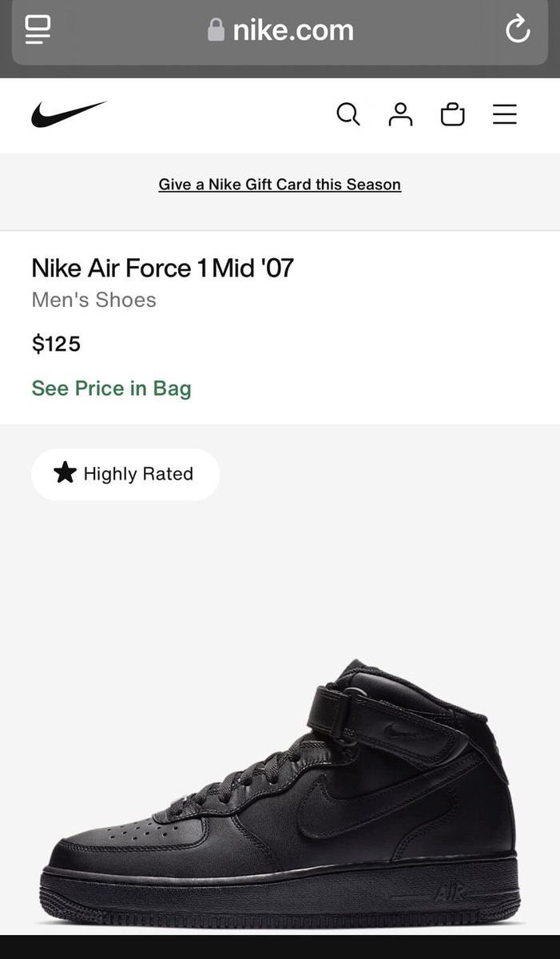Select the Nike Air Force 1 Mid '07 title
Viewport: 560px width, 959px height.
coord(162,269)
